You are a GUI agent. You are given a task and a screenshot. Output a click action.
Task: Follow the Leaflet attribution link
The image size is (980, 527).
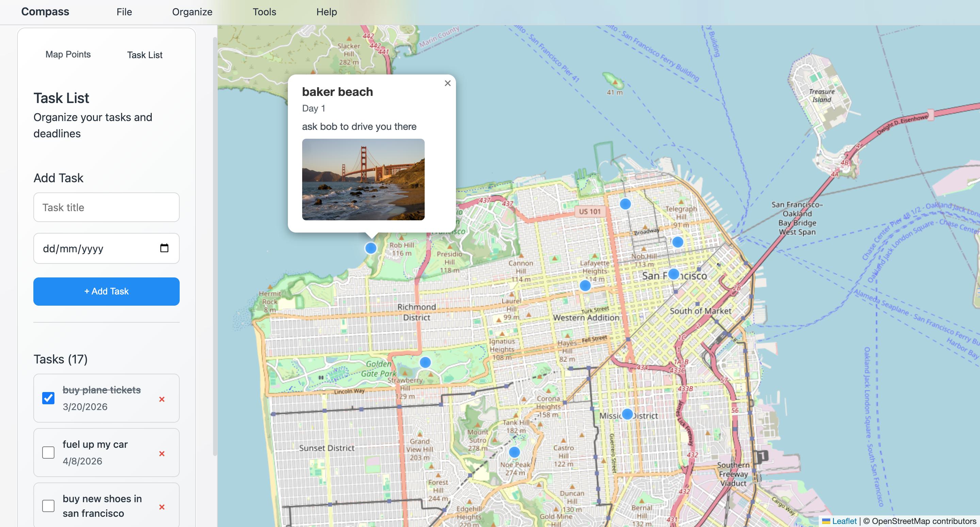[844, 521]
